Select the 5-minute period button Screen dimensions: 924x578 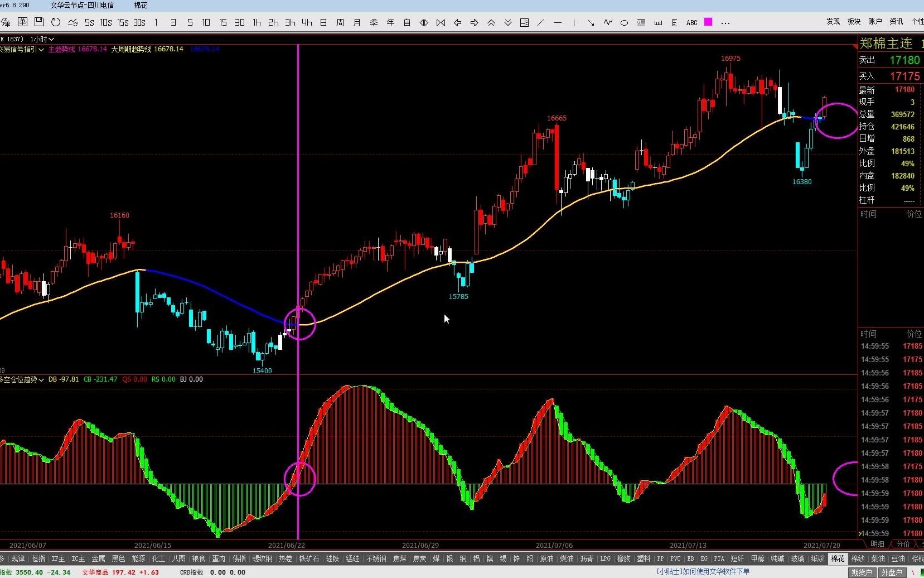[x=190, y=22]
